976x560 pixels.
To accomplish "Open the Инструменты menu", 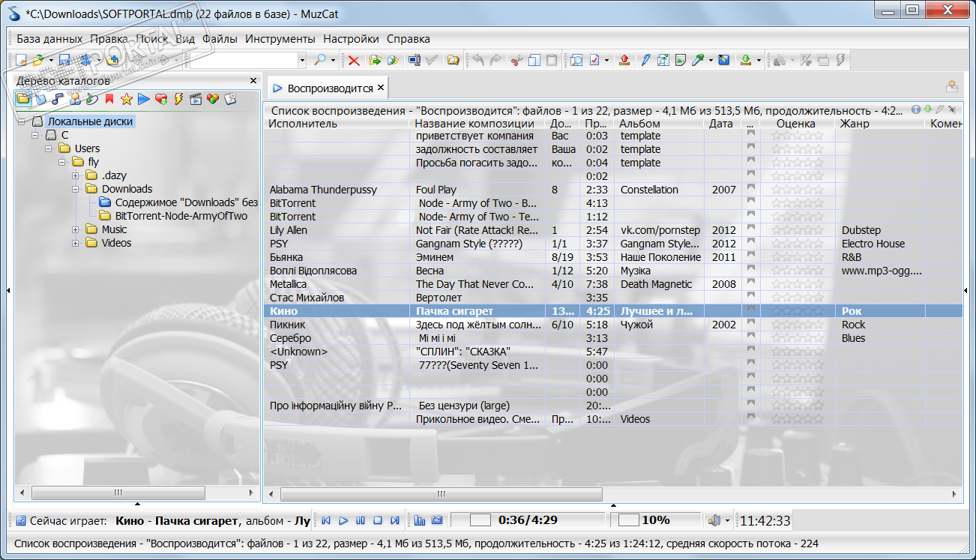I will click(x=280, y=39).
